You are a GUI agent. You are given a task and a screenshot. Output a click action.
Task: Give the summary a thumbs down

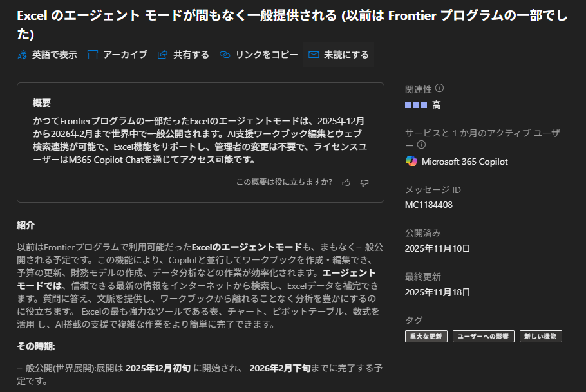(x=364, y=183)
